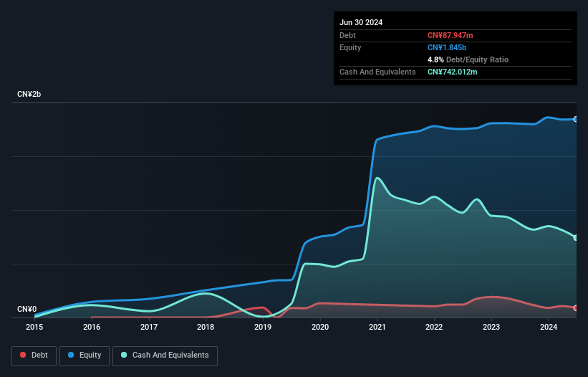Screen dimensions: 588x377
Task: Click the Equity label in tooltip
Action: click(x=350, y=47)
